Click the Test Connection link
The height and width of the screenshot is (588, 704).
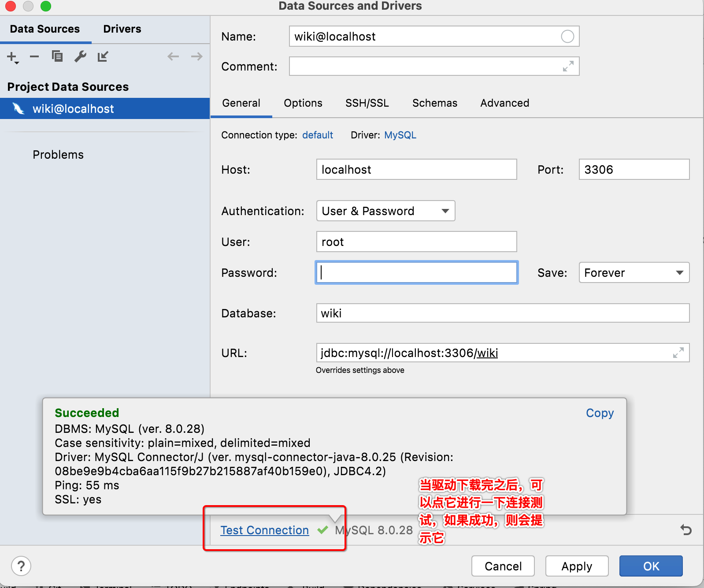[x=264, y=530]
